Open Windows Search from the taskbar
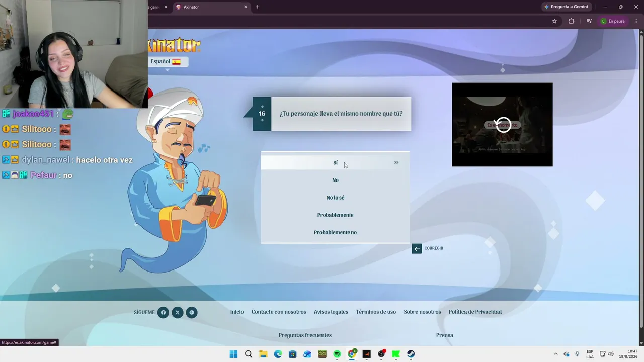 click(249, 354)
